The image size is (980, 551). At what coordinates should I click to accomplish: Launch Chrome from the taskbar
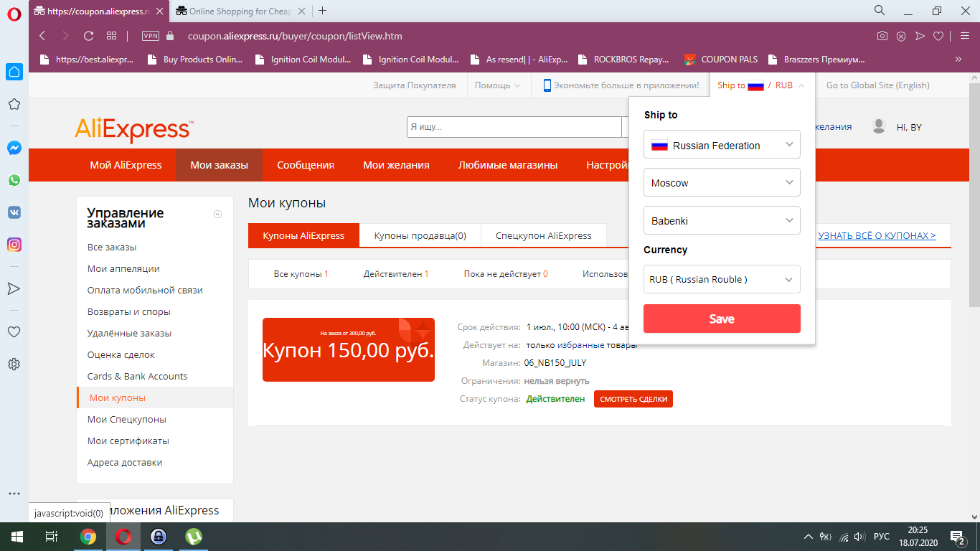coord(88,537)
